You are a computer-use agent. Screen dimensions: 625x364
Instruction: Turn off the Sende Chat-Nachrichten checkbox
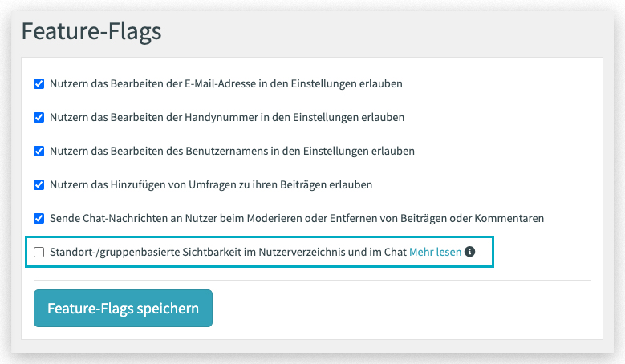pyautogui.click(x=39, y=219)
